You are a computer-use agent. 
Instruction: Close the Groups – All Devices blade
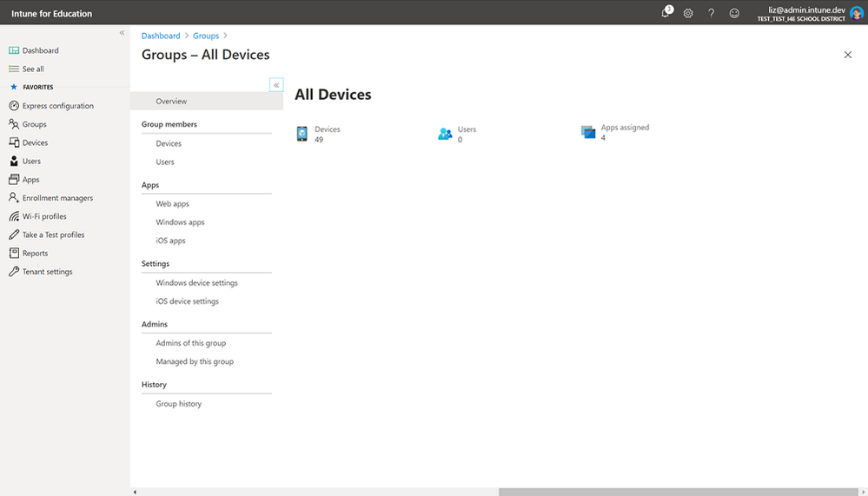tap(847, 55)
